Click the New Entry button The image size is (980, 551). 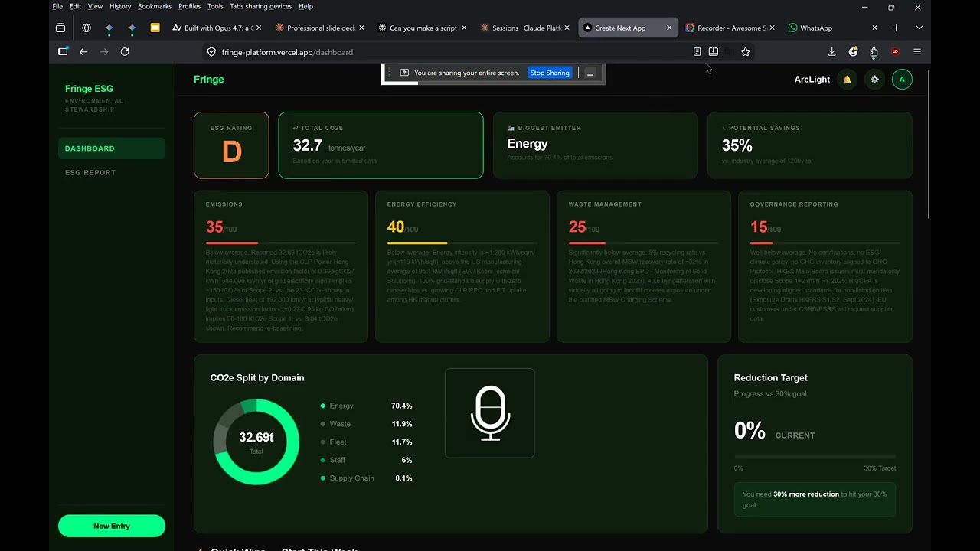coord(112,526)
